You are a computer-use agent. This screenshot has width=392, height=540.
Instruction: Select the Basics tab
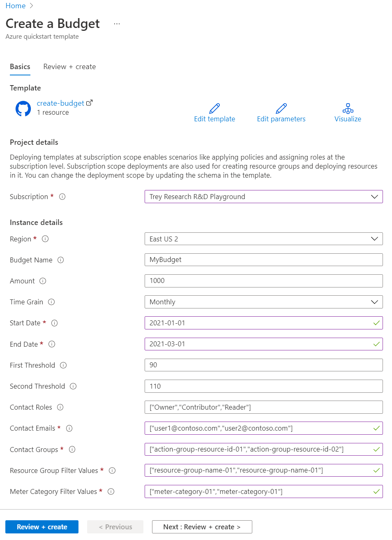point(20,67)
